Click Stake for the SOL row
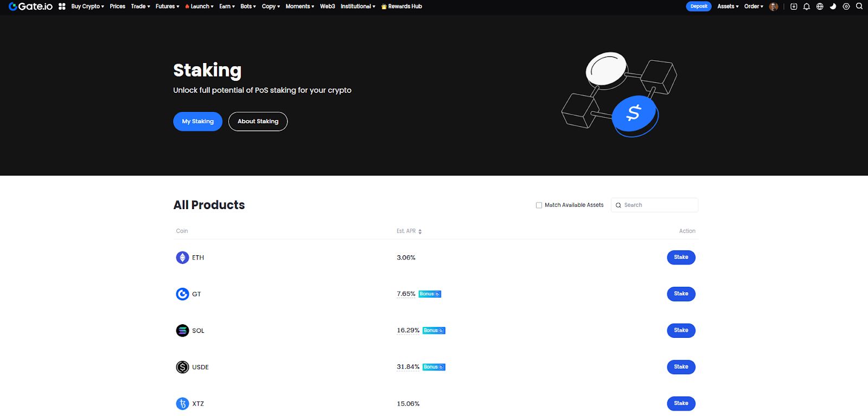This screenshot has height=416, width=868. [681, 330]
